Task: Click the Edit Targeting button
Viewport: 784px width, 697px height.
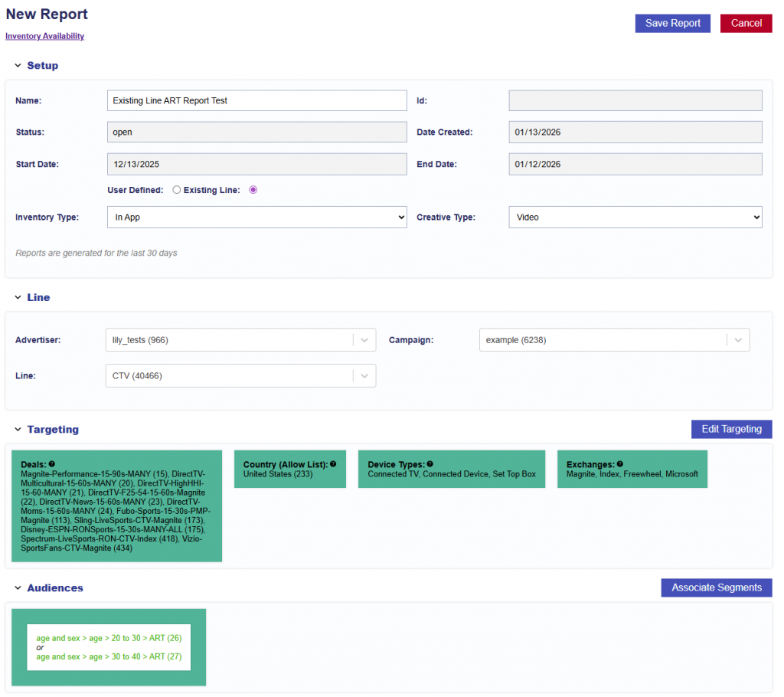Action: 731,429
